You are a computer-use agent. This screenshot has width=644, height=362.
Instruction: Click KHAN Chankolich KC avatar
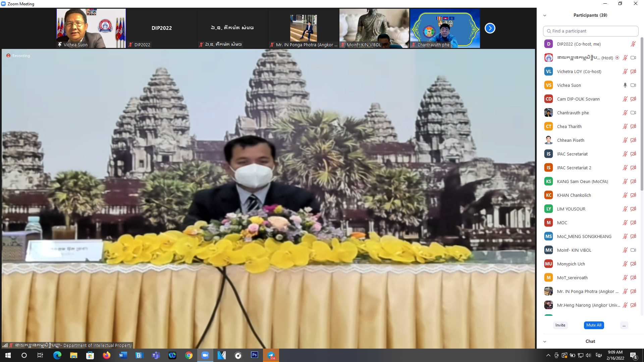tap(548, 195)
